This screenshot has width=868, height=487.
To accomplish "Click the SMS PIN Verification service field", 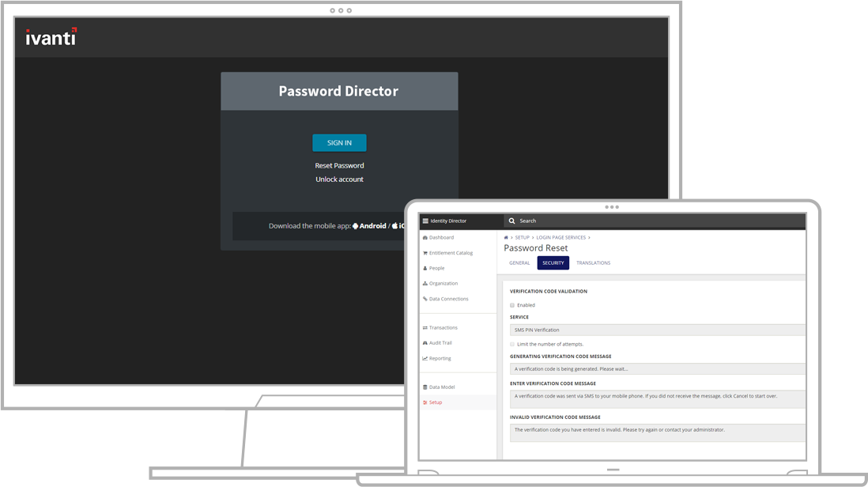I will click(658, 330).
